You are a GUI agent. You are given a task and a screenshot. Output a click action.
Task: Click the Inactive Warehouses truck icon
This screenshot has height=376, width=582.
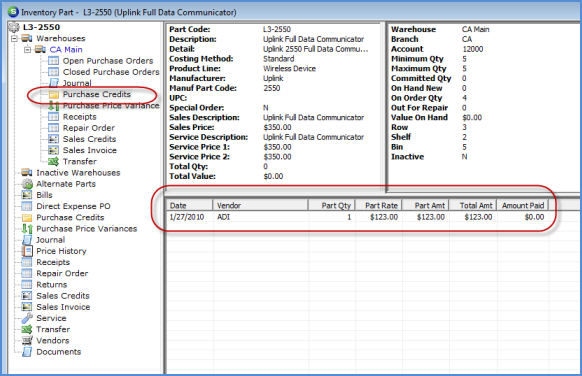coord(27,173)
